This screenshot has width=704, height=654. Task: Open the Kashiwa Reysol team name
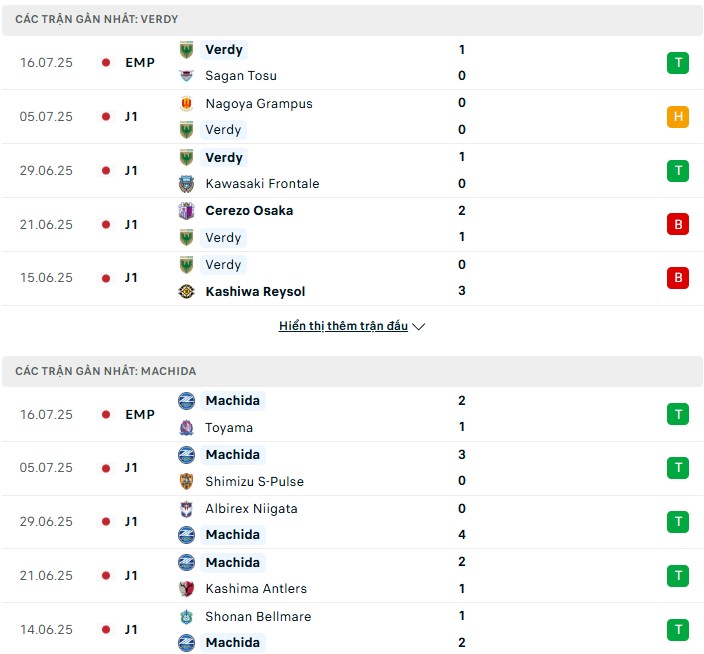pyautogui.click(x=255, y=291)
